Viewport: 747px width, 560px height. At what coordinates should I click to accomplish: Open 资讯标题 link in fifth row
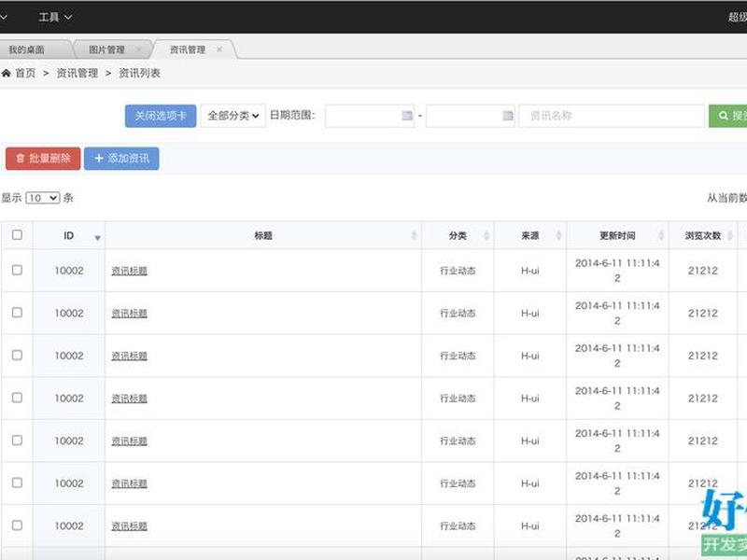(129, 441)
